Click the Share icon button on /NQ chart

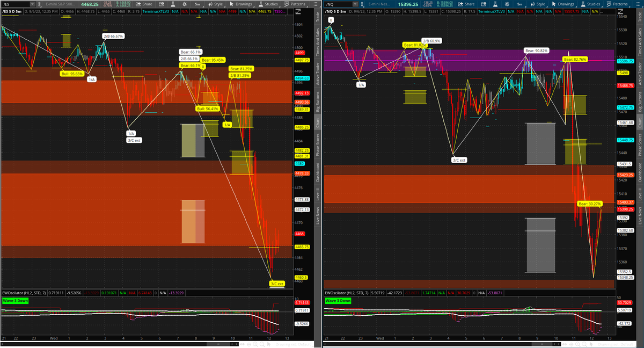click(x=465, y=4)
